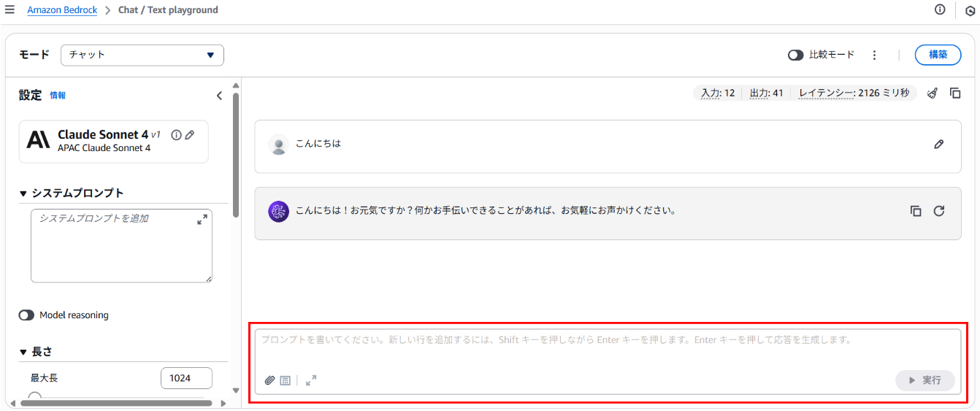Click the scroll down arrow in settings panel
The image size is (980, 411).
tap(235, 391)
